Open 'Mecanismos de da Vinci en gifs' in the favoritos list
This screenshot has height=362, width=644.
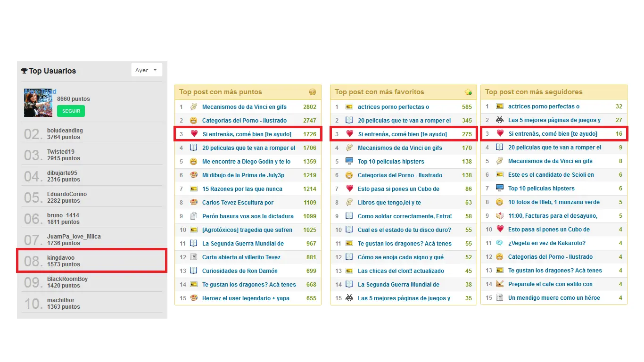(400, 148)
